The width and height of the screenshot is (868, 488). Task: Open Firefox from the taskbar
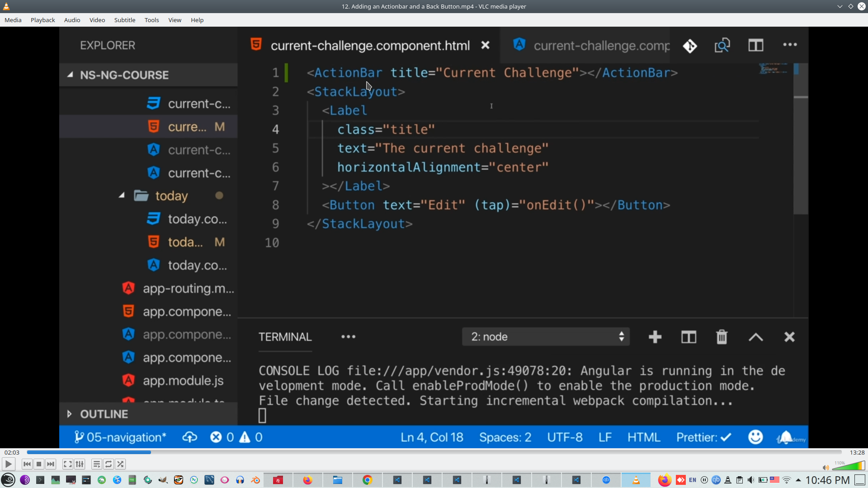(308, 480)
